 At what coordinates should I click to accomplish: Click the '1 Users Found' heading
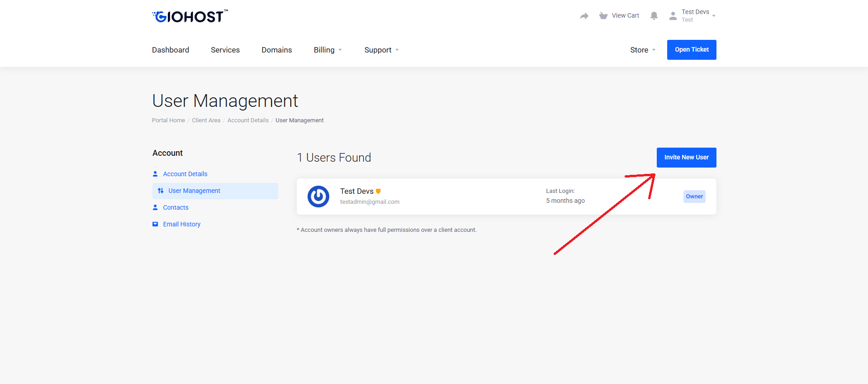coord(334,158)
